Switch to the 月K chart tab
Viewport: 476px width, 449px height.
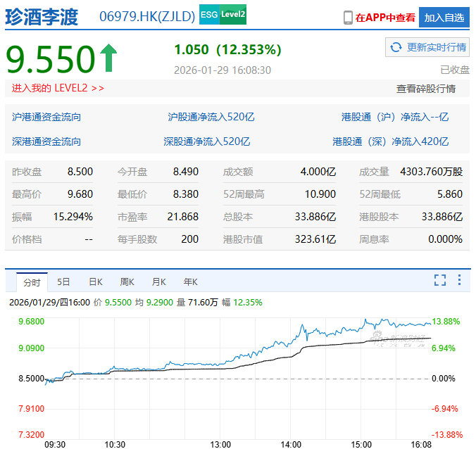pos(158,282)
